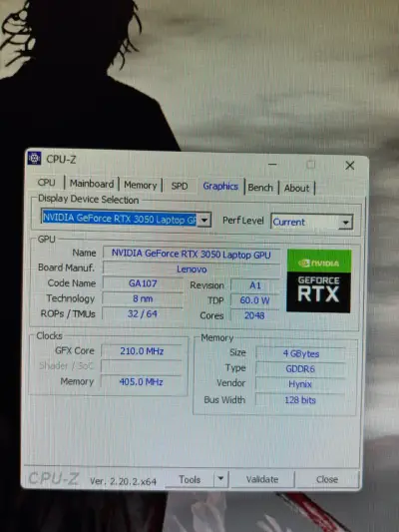Click the NVIDIA GeForce RTX logo
Image resolution: width=399 pixels, height=532 pixels.
click(x=318, y=280)
